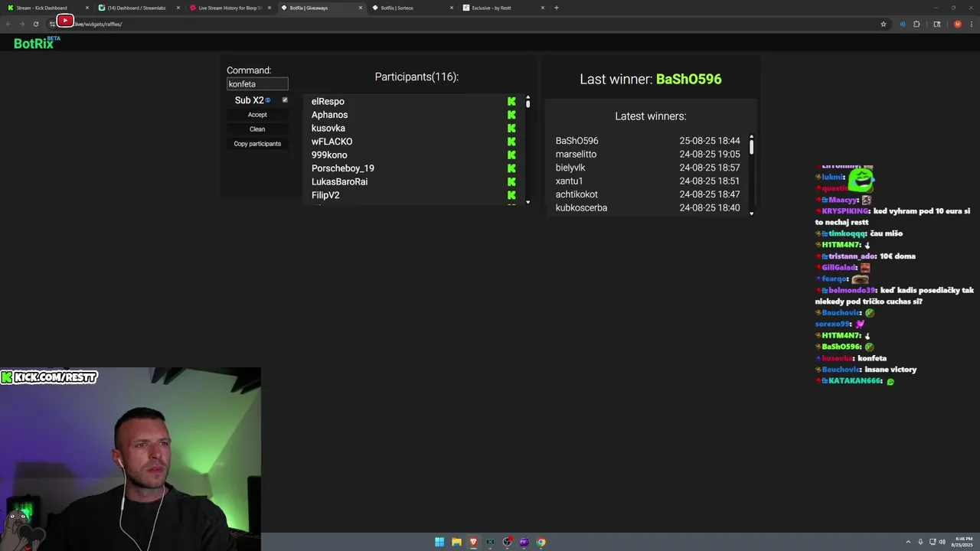This screenshot has height=551, width=980.
Task: Click last winner name BaShO596 heading
Action: click(688, 79)
